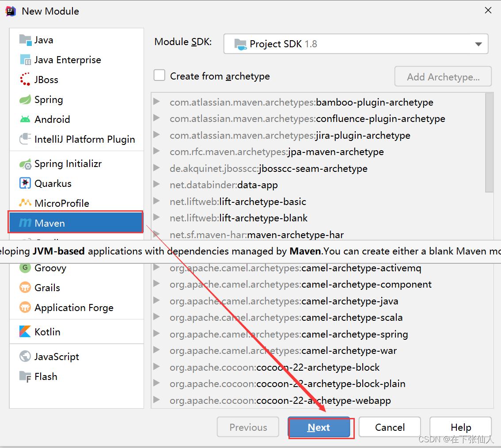
Task: Click the Project SDK folder icon
Action: pyautogui.click(x=240, y=44)
